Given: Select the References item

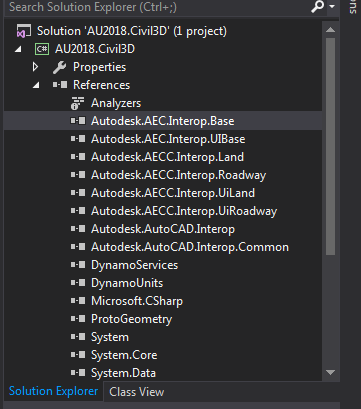Looking at the screenshot, I should [101, 85].
